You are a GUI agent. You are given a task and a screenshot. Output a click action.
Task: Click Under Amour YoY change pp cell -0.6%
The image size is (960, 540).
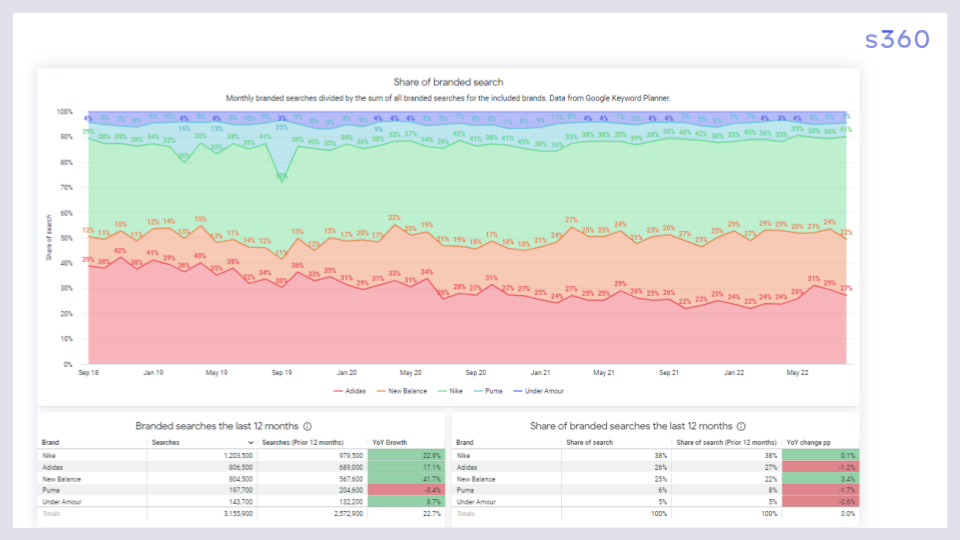point(820,502)
